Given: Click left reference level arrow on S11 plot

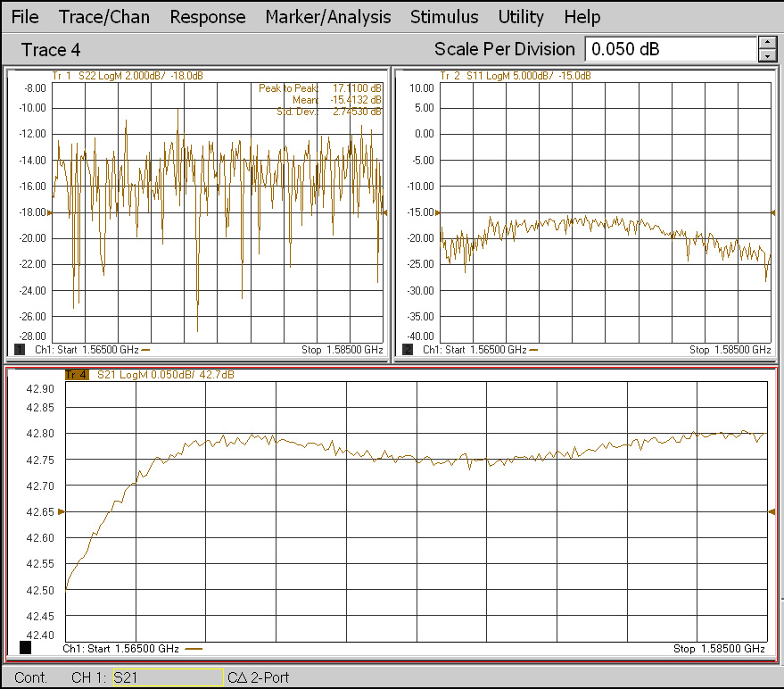Looking at the screenshot, I should pyautogui.click(x=438, y=212).
